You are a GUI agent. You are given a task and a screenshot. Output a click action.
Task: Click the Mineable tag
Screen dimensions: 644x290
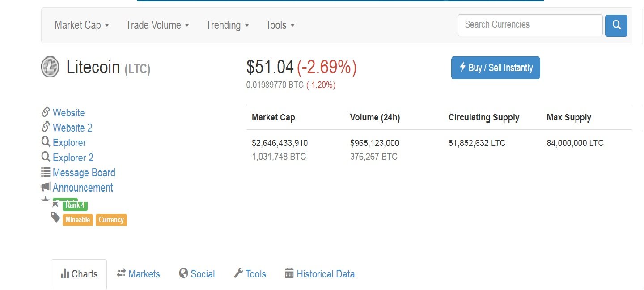pyautogui.click(x=78, y=220)
